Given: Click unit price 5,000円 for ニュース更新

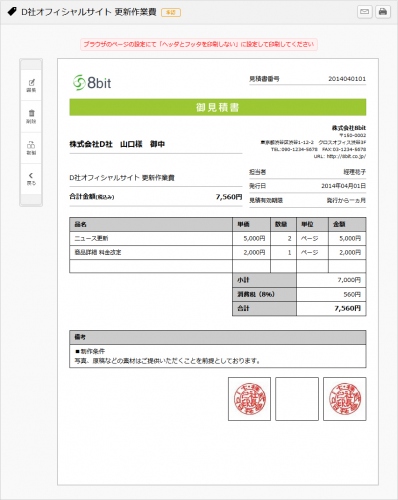Looking at the screenshot, I should coord(254,239).
